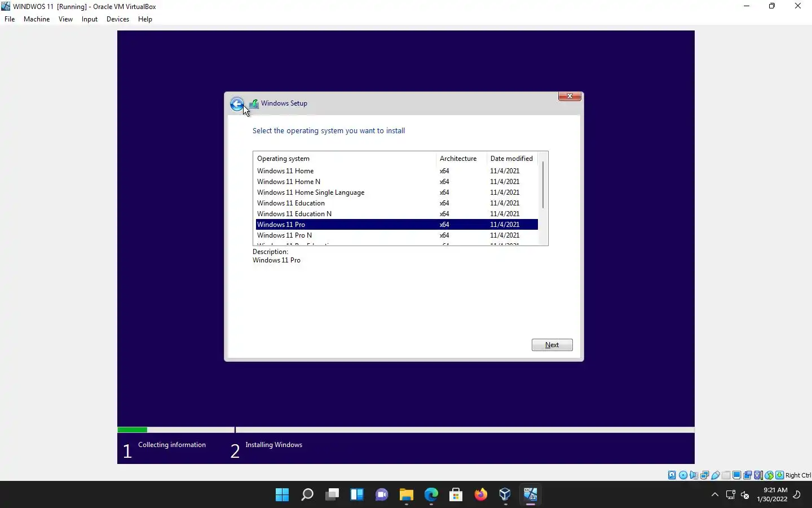
Task: Click the back arrow in Windows Setup
Action: [x=237, y=104]
